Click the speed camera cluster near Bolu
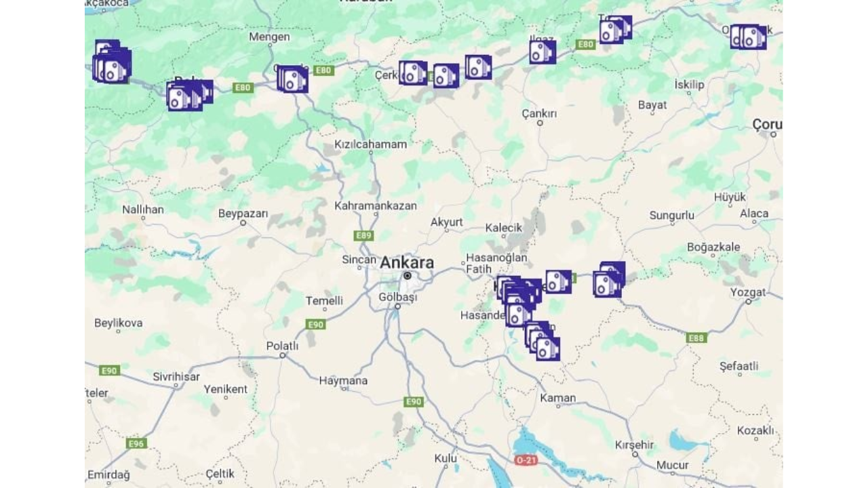This screenshot has height=488, width=868. 189,96
